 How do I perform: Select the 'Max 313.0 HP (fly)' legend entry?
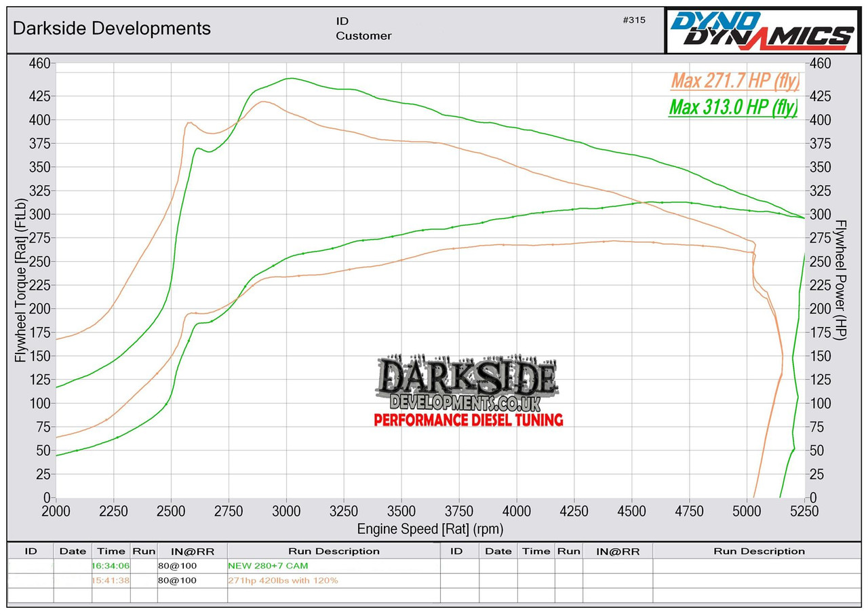click(733, 107)
